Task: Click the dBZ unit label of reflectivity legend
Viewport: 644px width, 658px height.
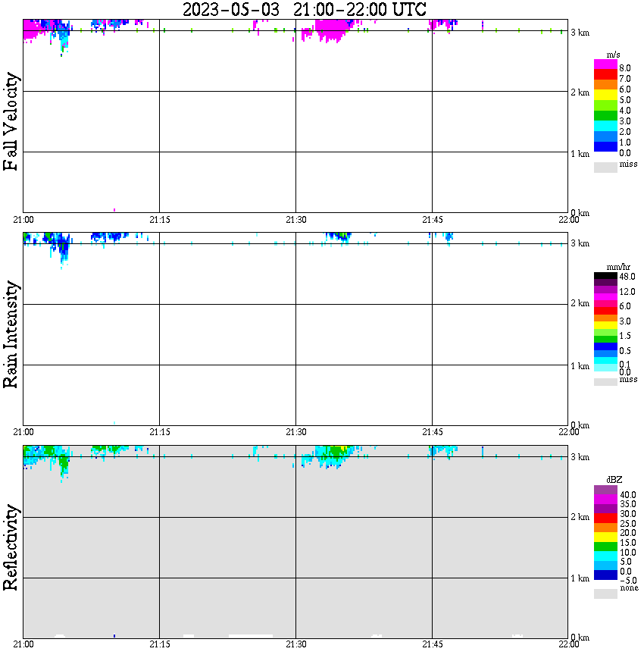Action: pos(614,479)
